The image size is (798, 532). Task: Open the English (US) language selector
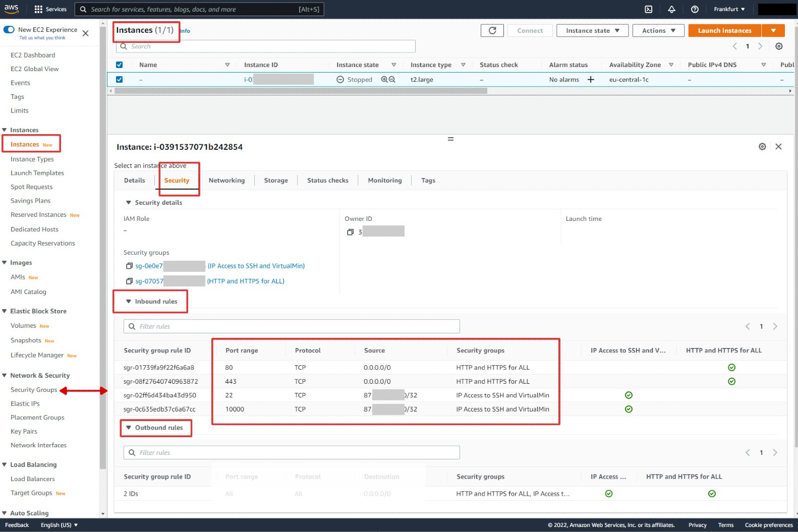click(x=59, y=525)
